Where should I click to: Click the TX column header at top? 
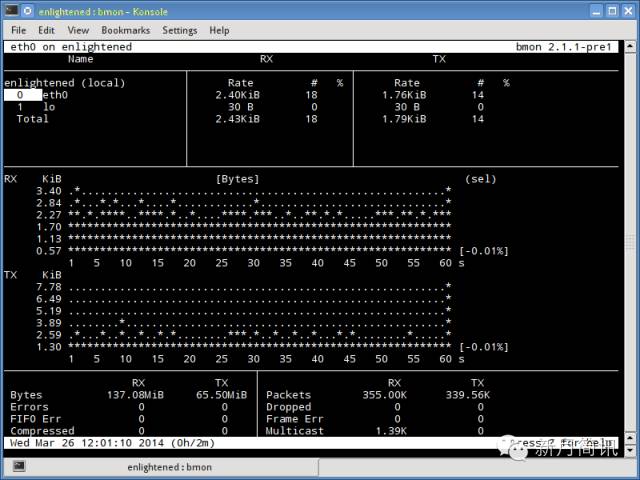coord(439,59)
